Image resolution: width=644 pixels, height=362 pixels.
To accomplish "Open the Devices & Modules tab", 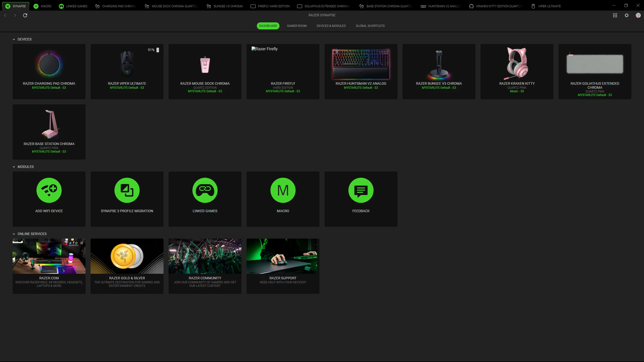I will coord(331,26).
